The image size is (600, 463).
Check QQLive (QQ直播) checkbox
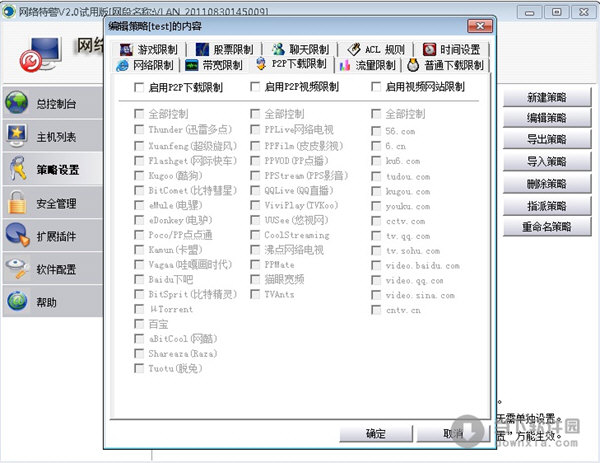coord(255,190)
